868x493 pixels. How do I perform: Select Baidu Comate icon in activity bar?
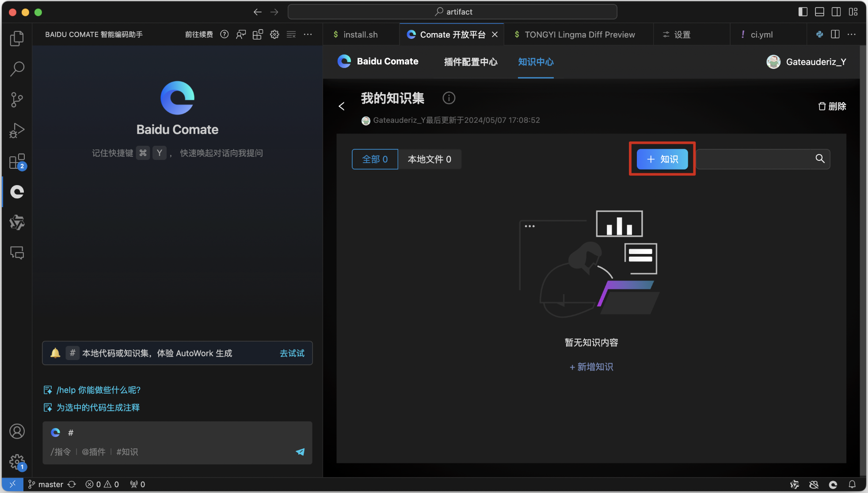(x=17, y=191)
